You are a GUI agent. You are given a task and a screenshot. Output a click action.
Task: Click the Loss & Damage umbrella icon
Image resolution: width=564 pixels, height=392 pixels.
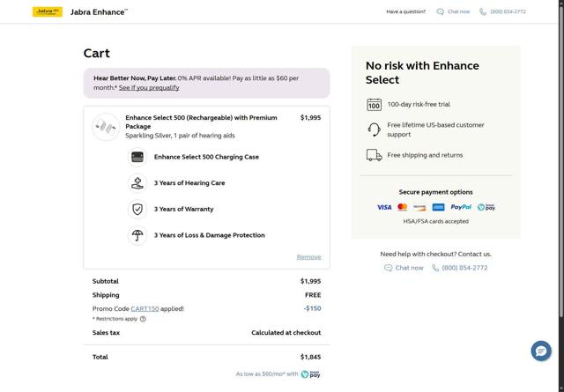pyautogui.click(x=137, y=235)
